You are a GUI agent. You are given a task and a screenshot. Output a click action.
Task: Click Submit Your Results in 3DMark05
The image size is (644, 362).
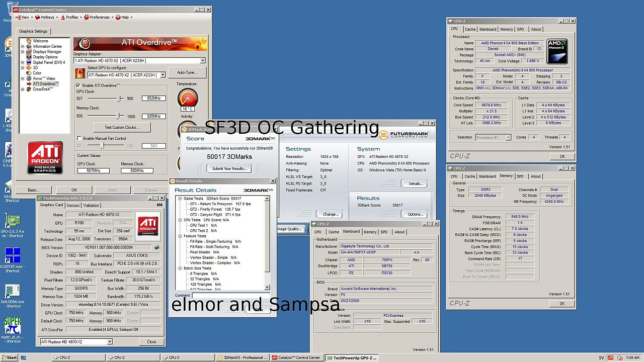(229, 168)
